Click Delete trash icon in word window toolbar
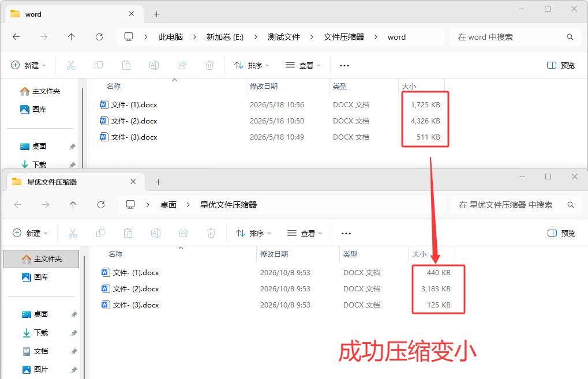588x379 pixels. click(209, 65)
